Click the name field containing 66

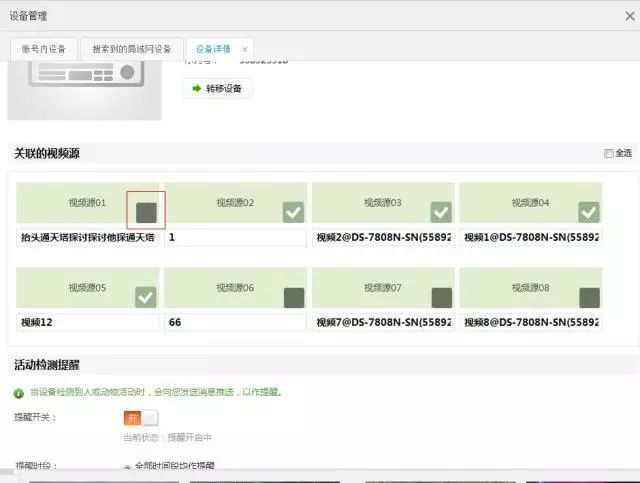pyautogui.click(x=235, y=323)
